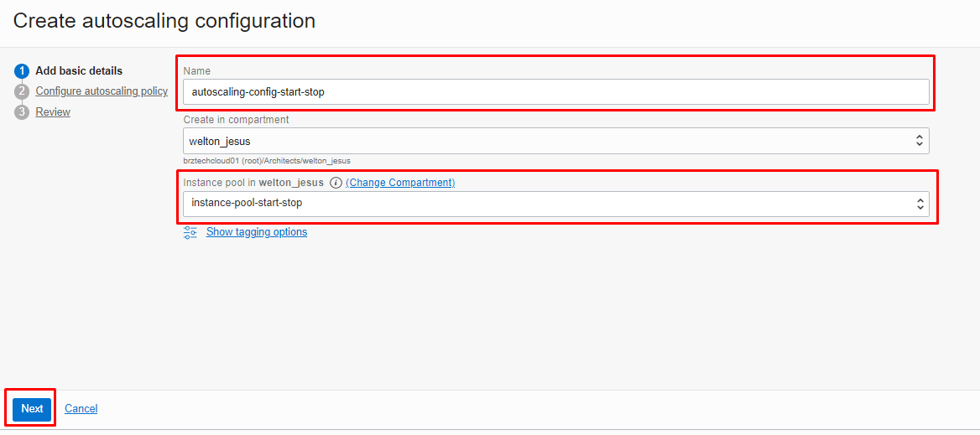Click the Next button
The height and width of the screenshot is (435, 980).
click(x=32, y=409)
